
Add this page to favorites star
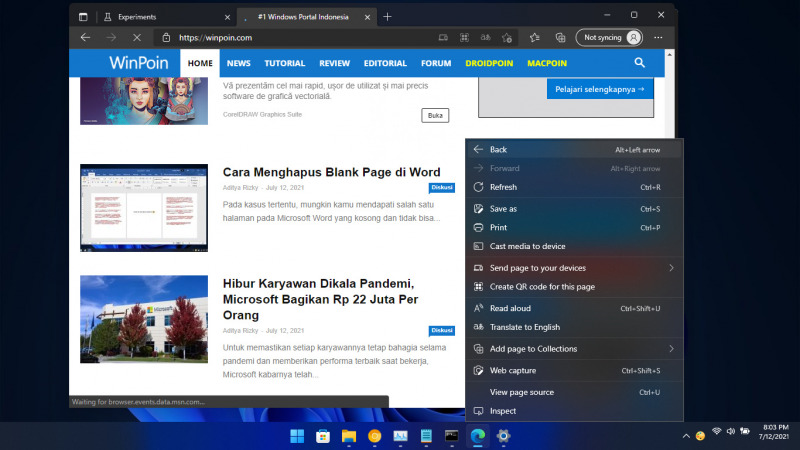click(x=507, y=37)
